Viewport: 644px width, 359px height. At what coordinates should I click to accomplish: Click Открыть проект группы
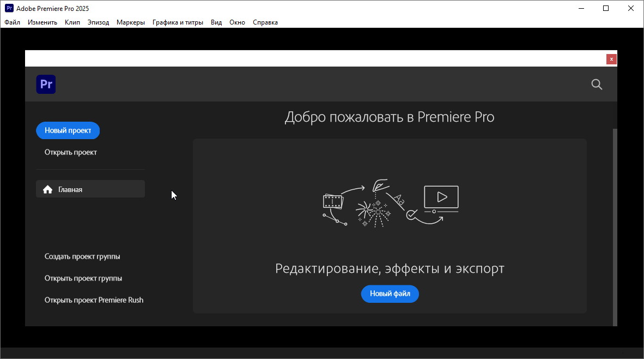point(83,278)
